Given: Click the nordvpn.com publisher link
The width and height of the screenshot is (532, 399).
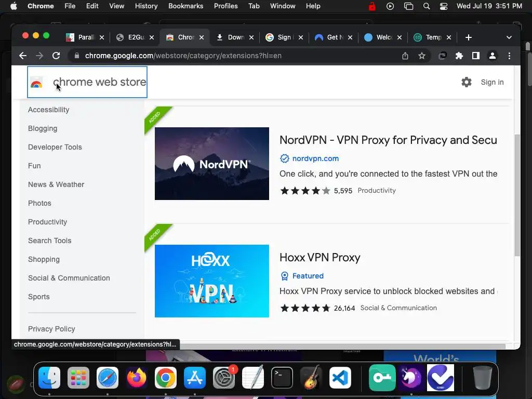Looking at the screenshot, I should tap(315, 158).
